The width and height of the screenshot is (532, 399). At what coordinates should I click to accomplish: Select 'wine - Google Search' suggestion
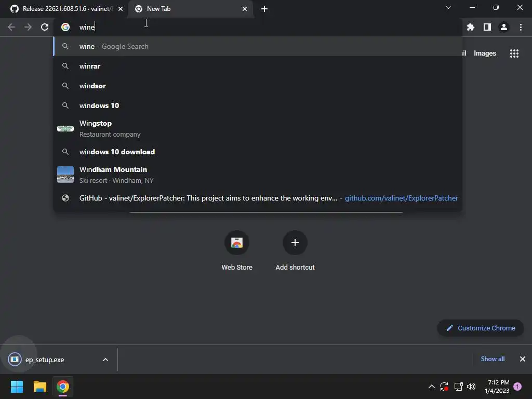[x=258, y=46]
